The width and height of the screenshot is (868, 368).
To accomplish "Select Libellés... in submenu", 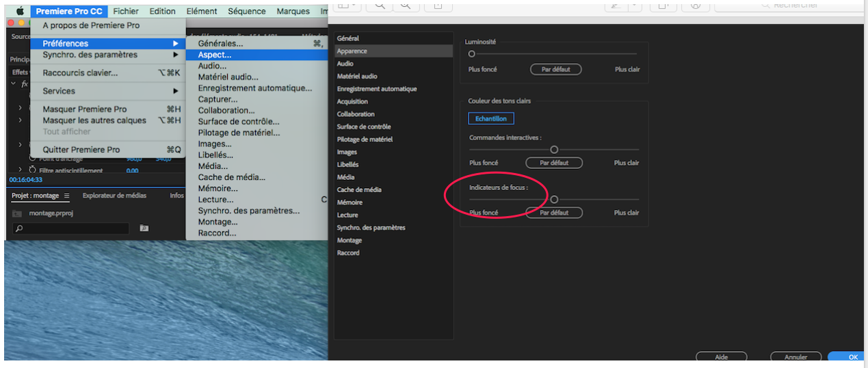I will click(257, 155).
